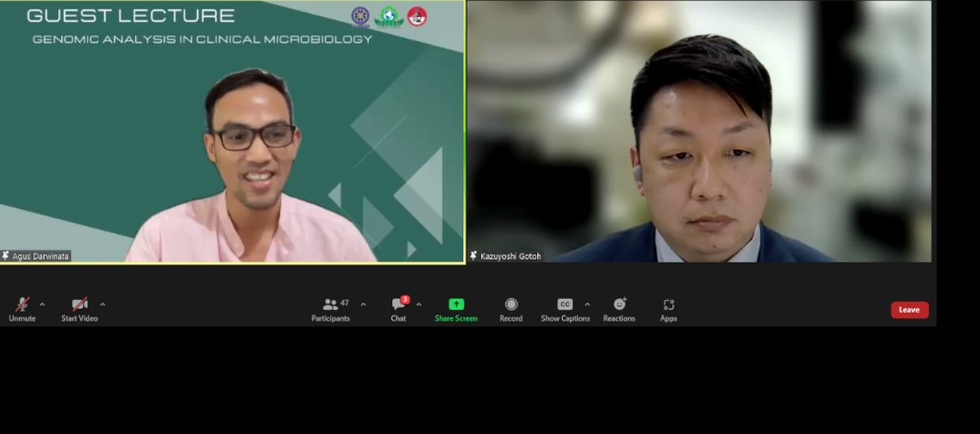The image size is (980, 434).
Task: Click pin icon beside Agus Darwinata
Action: point(6,255)
